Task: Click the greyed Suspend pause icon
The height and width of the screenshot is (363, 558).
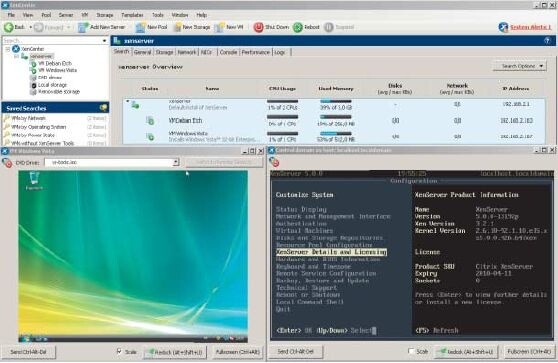Action: pos(329,27)
